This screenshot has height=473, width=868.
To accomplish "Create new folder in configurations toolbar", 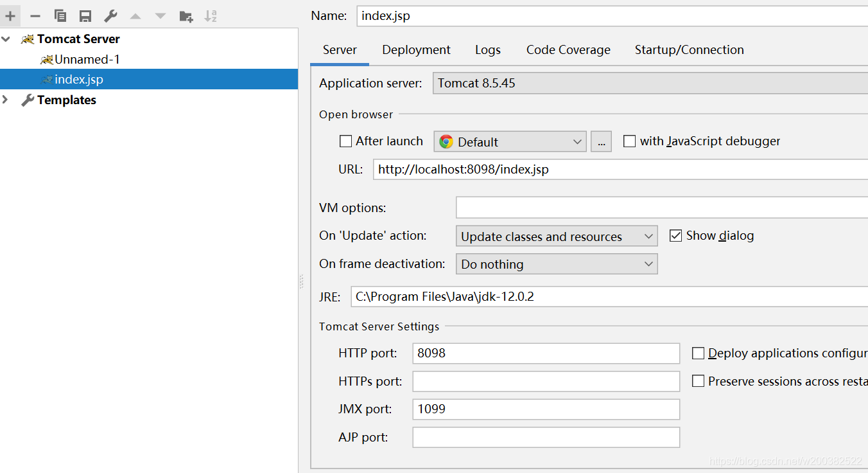I will tap(186, 15).
